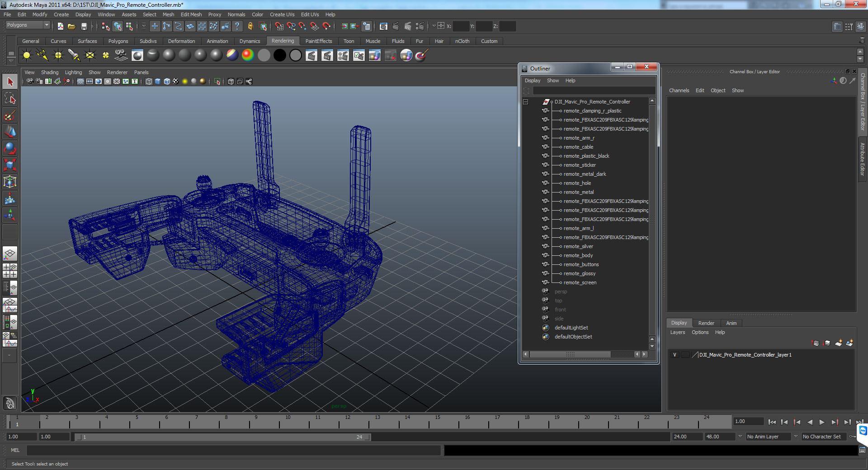The image size is (868, 470).
Task: Create new layer icon in Layer Editor
Action: click(838, 343)
